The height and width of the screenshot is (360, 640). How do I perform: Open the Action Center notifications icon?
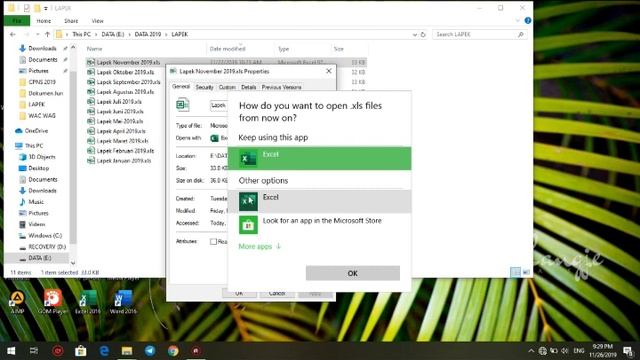click(x=628, y=351)
